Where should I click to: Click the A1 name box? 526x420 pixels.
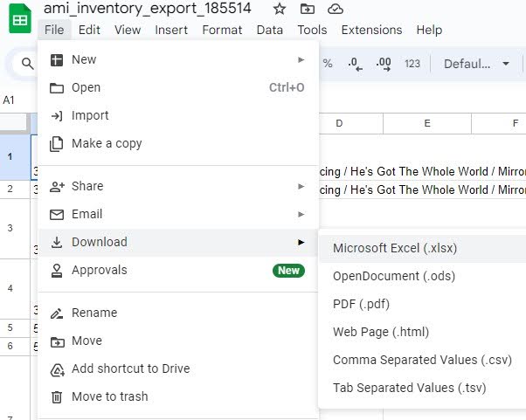[9, 100]
